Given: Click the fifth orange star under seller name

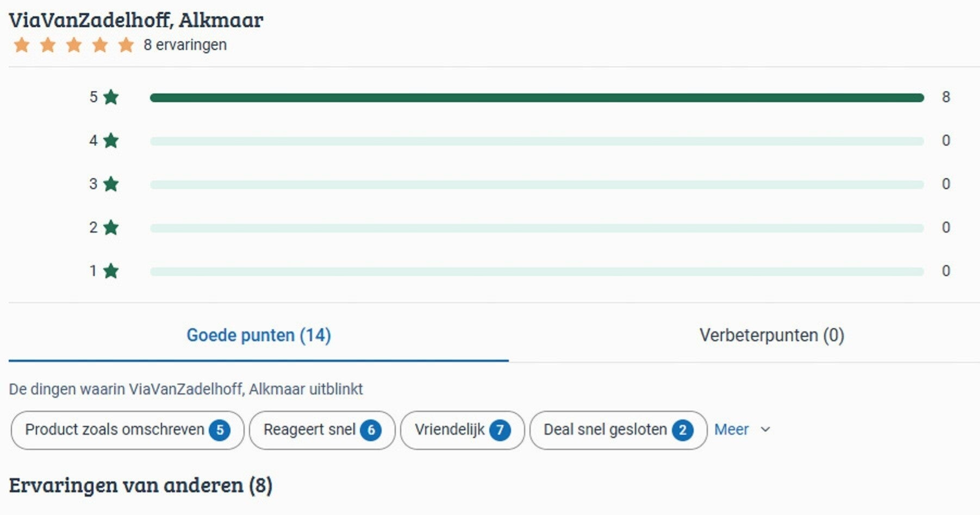Looking at the screenshot, I should [x=126, y=45].
